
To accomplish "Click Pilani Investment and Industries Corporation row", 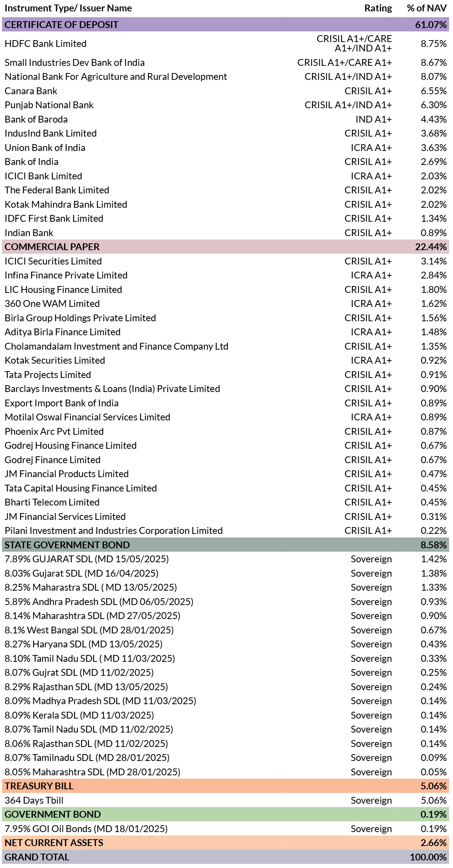I will point(226,530).
